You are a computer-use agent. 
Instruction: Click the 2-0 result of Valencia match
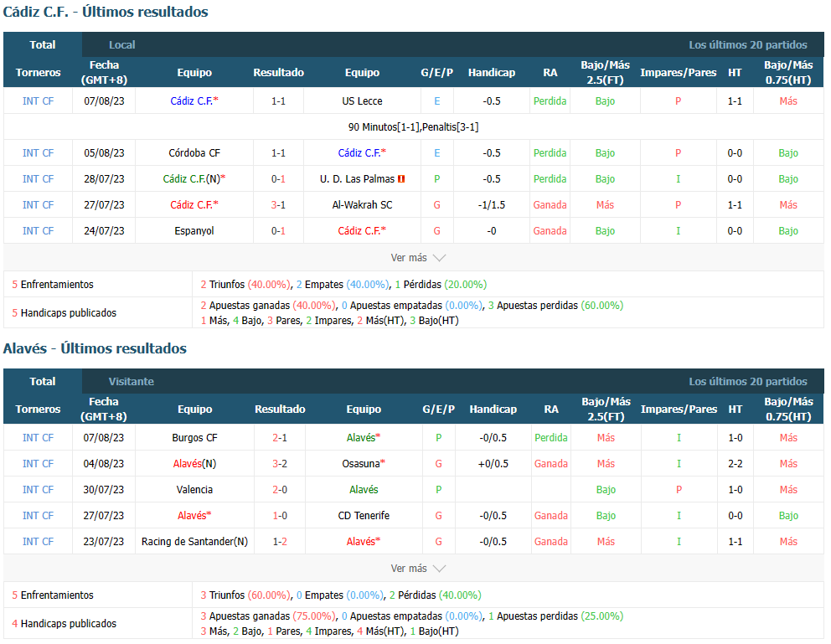[x=280, y=489]
